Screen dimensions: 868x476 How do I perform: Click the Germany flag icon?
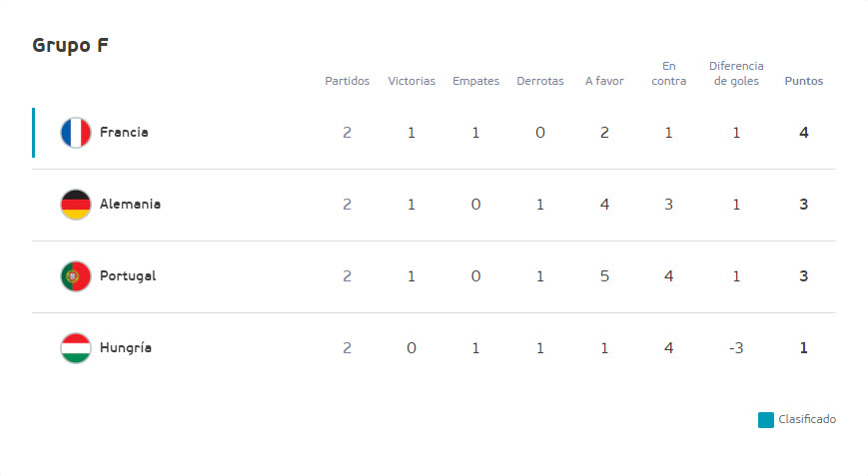pyautogui.click(x=76, y=205)
